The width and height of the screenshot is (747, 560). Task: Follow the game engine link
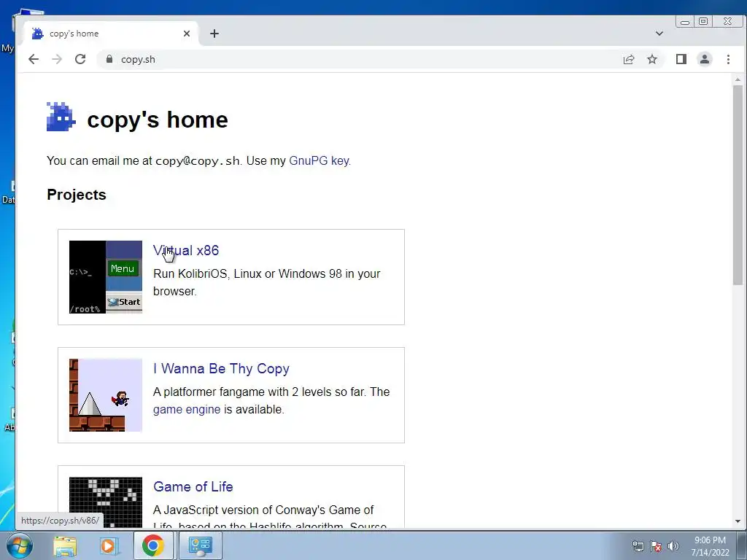pos(187,410)
